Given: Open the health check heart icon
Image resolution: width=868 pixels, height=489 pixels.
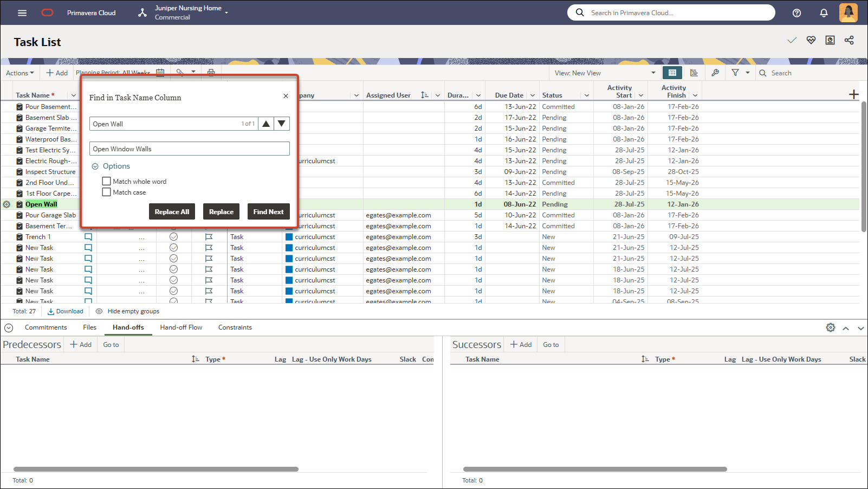Looking at the screenshot, I should [x=811, y=40].
